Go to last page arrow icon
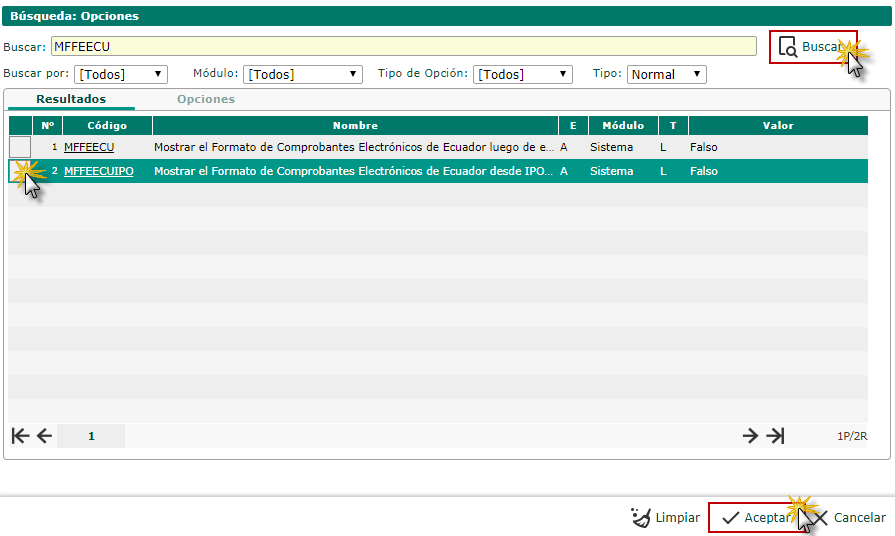Viewport: 895px width, 536px height. coord(775,436)
